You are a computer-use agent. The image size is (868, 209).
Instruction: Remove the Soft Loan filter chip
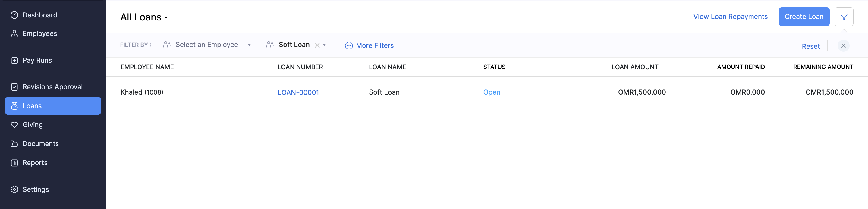[x=317, y=45]
